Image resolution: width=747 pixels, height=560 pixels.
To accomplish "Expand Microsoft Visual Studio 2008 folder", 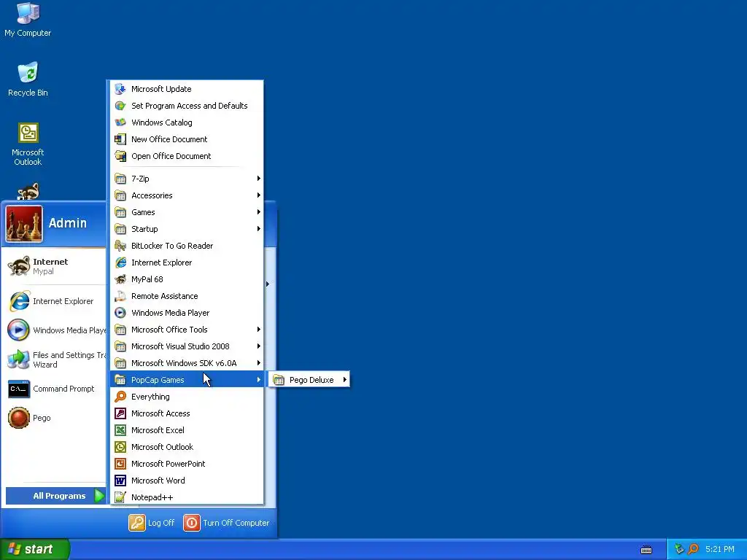I will [186, 346].
